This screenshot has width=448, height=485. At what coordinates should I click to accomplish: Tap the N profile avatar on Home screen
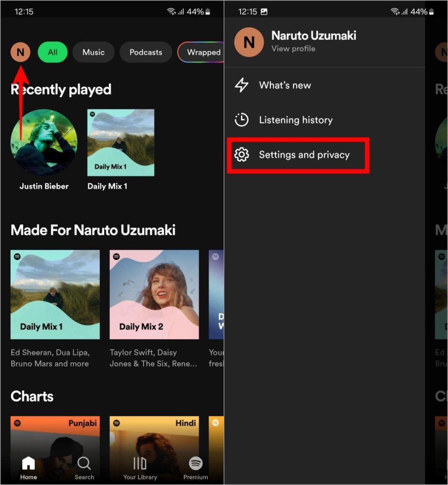tap(20, 52)
